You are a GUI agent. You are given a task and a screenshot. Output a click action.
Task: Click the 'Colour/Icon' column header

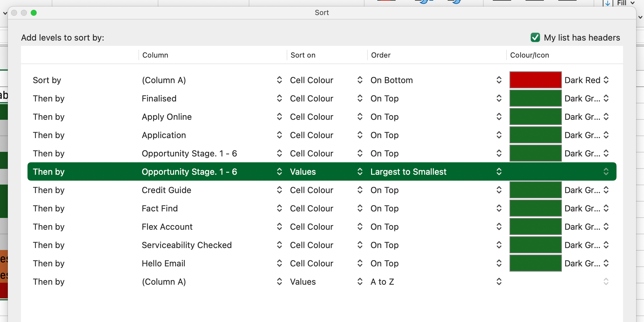[x=529, y=55]
